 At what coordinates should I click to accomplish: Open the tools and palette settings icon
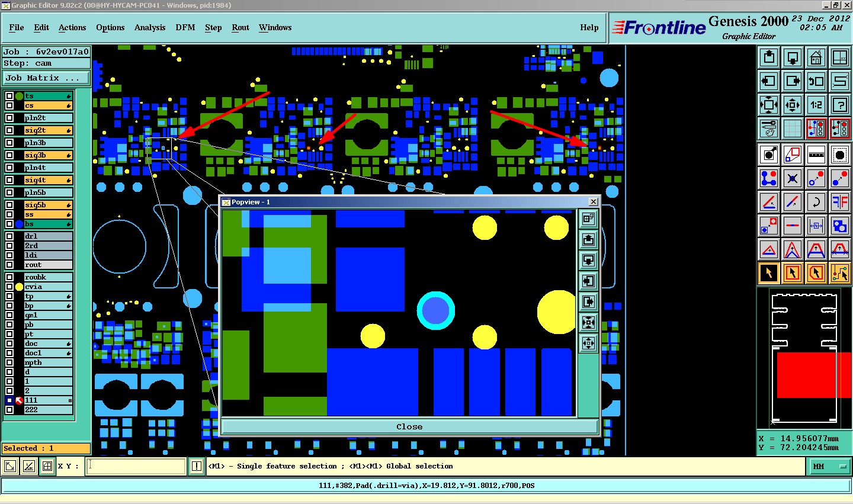769,128
